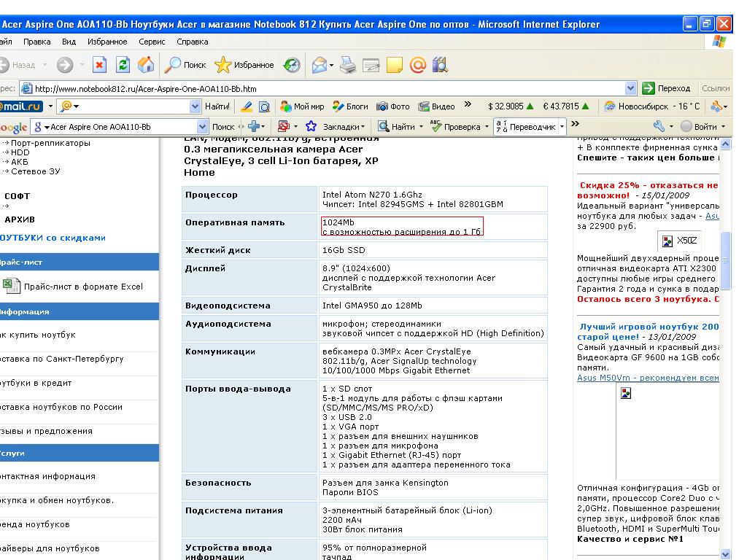Open доставка по Санкт-Петербургу link
Screen dimensions: 747x560
click(x=62, y=359)
